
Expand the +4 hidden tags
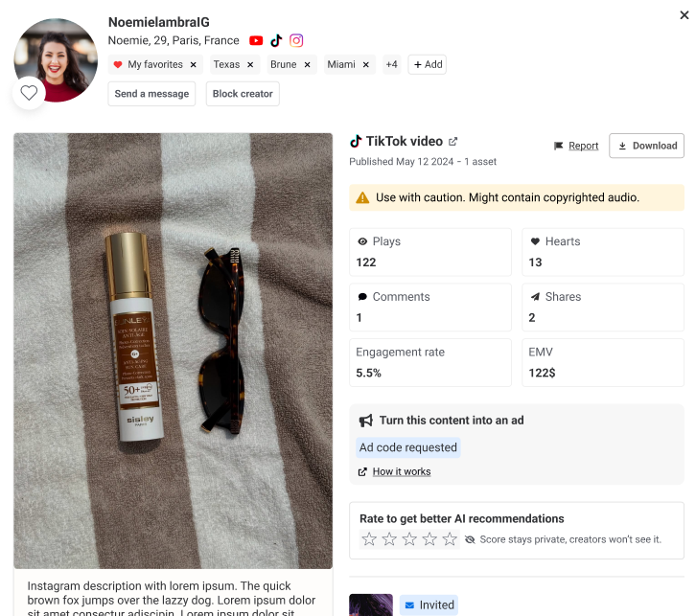(x=391, y=64)
